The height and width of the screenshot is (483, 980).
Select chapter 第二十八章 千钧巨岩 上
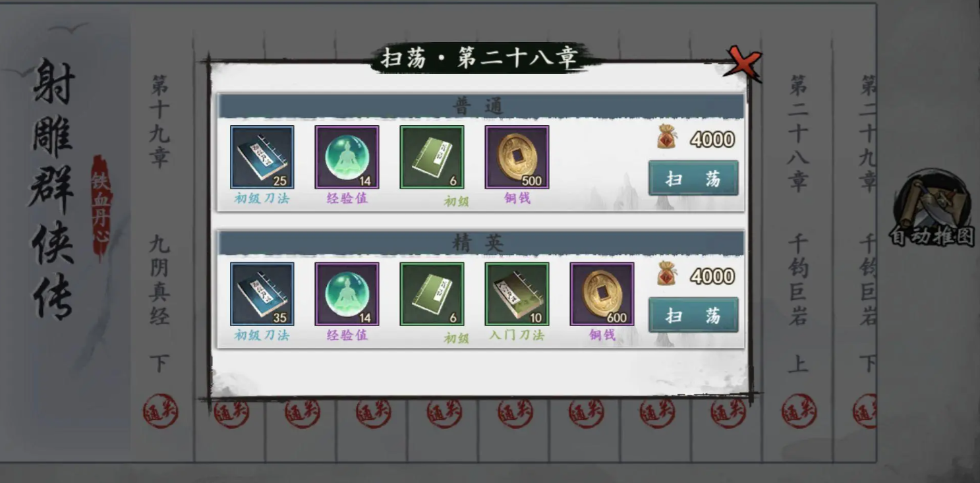(798, 224)
